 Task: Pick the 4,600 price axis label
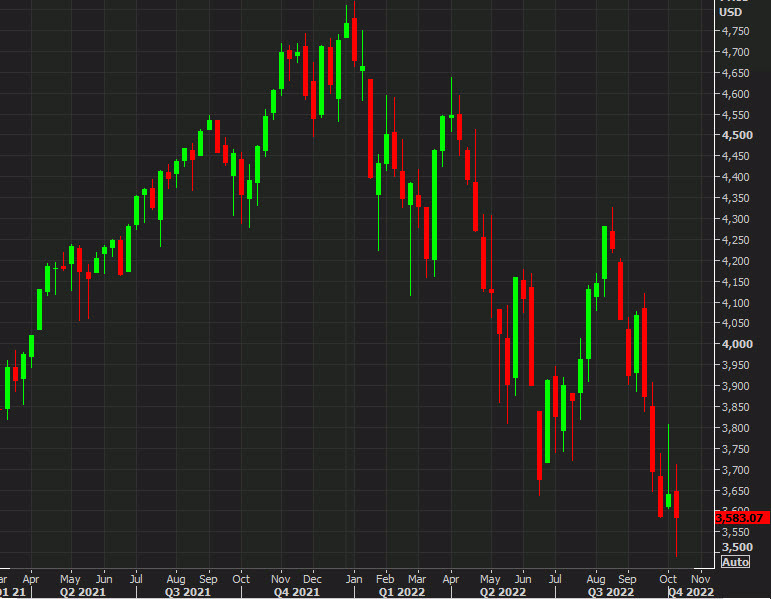click(x=736, y=93)
